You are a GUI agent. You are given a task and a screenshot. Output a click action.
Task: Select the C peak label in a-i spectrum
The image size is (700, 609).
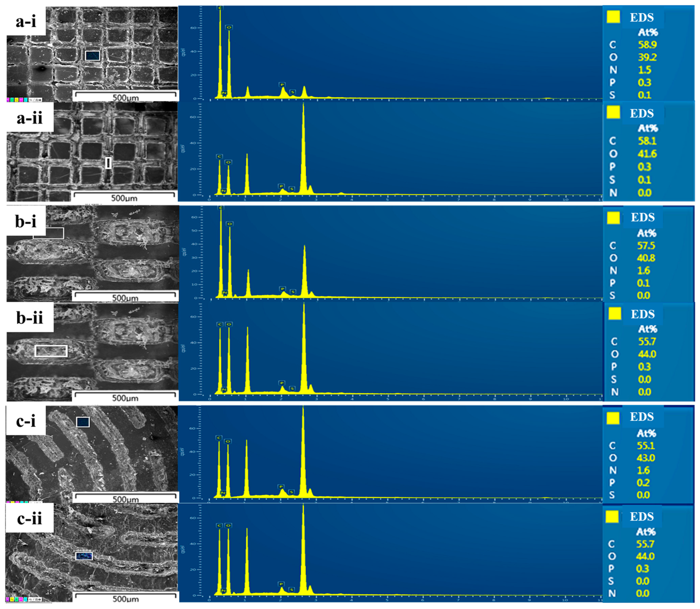[220, 8]
